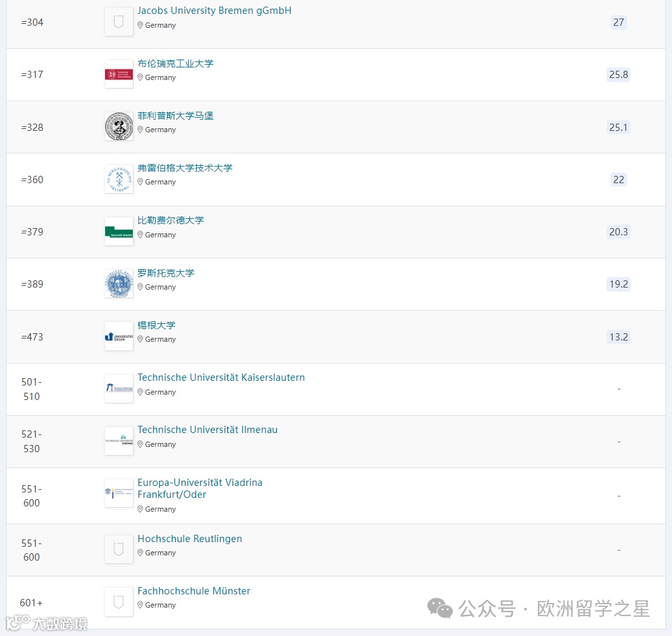Screen dimensions: 672x636
Task: Click the location pin icon under 弗雷伯格大学技术大学
Action: [x=140, y=182]
